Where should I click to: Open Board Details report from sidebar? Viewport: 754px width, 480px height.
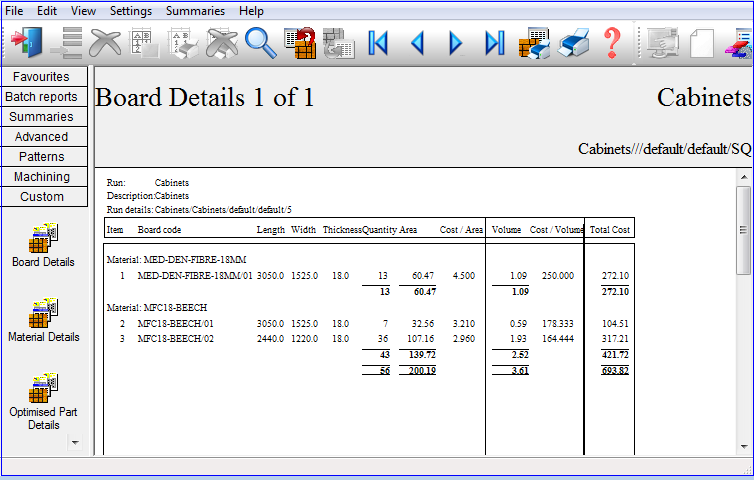tap(43, 245)
